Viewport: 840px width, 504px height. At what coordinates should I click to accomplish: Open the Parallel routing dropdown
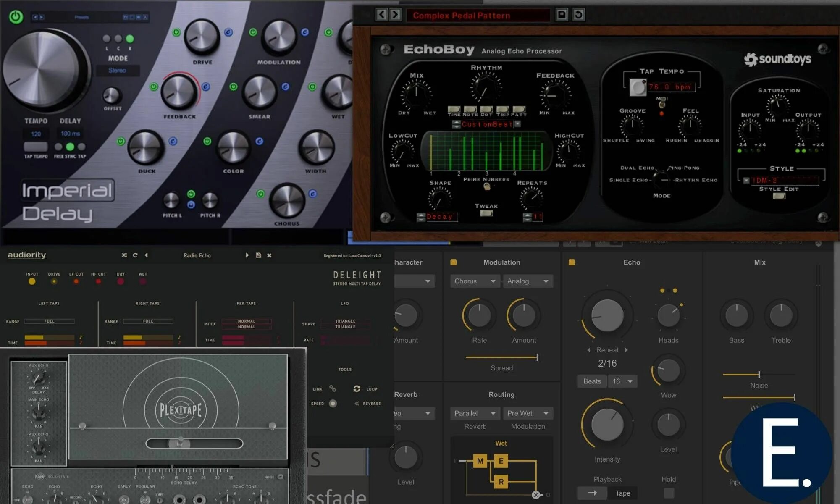coord(475,413)
